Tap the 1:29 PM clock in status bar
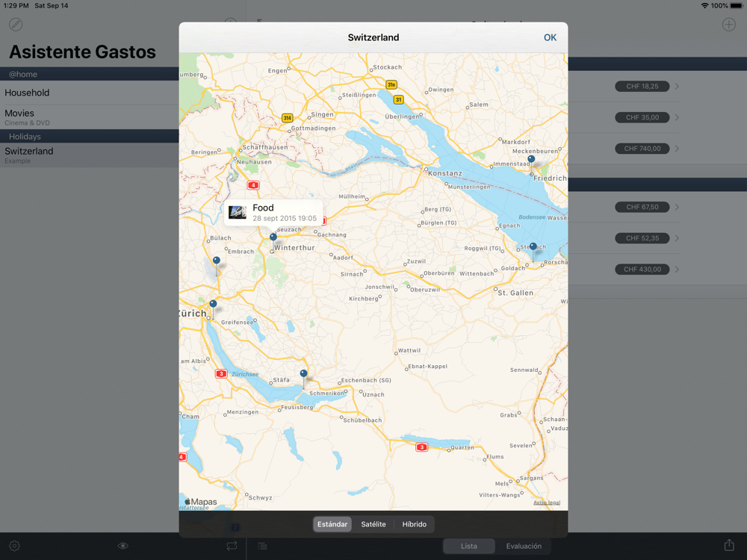The image size is (747, 560). click(x=16, y=6)
